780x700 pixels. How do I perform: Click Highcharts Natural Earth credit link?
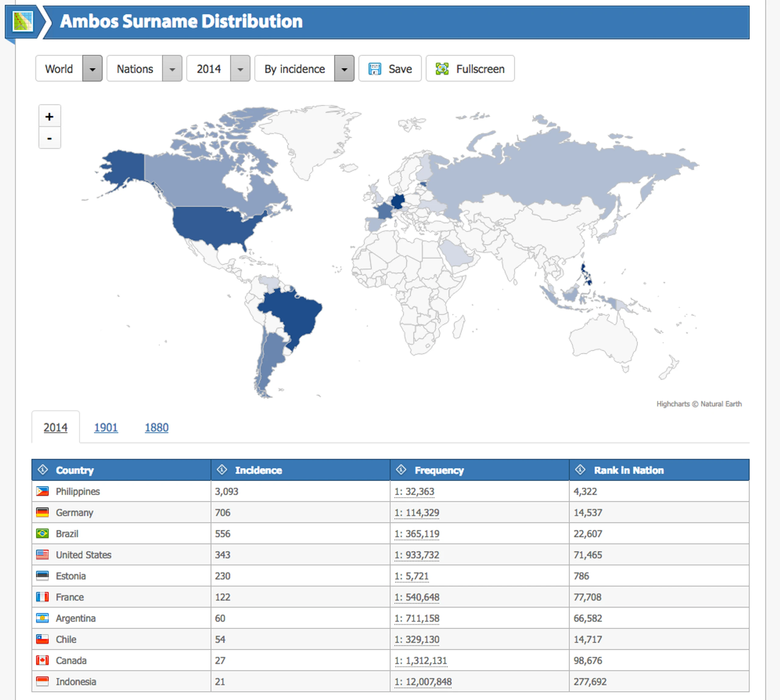[699, 404]
